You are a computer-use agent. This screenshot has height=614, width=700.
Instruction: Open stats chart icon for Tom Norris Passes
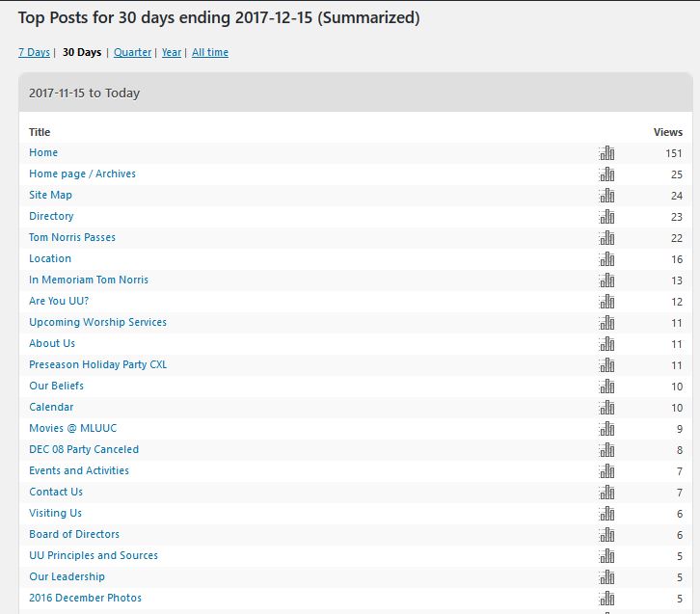point(606,238)
